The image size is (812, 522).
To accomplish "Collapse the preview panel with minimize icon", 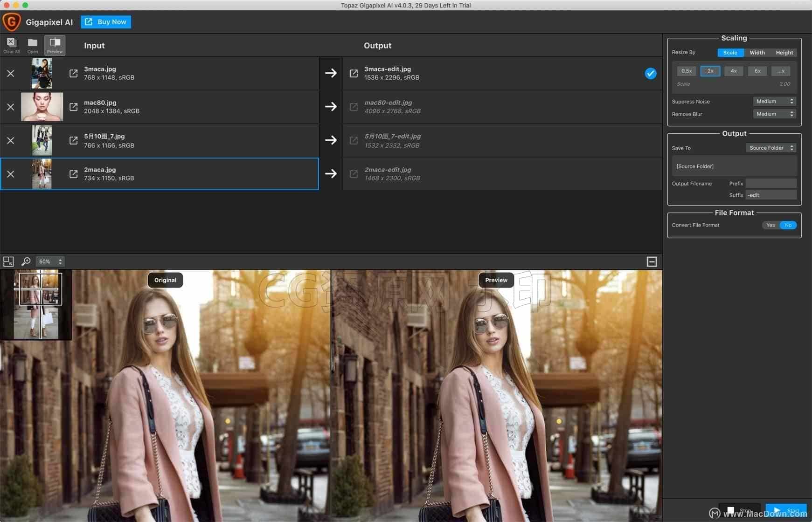I will tap(652, 261).
